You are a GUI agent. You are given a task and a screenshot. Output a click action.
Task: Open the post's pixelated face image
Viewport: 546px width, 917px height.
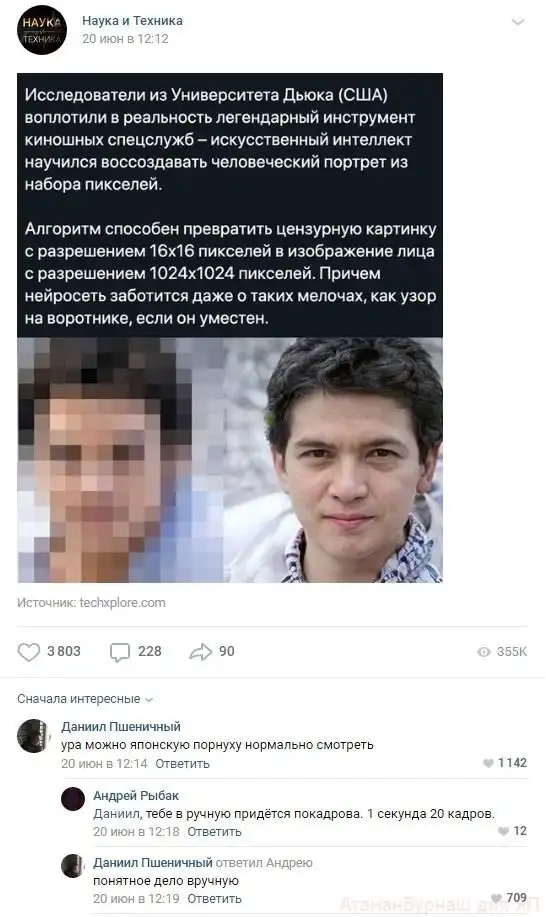230,460
